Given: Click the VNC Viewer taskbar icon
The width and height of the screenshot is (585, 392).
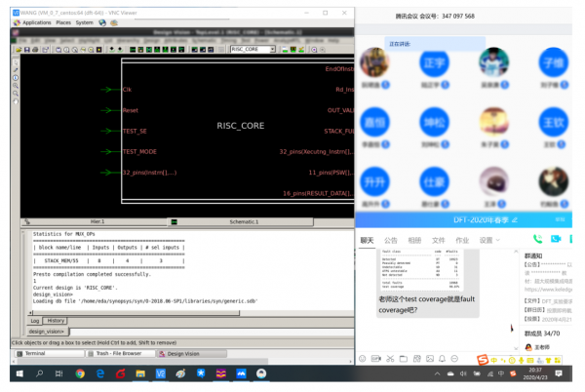Looking at the screenshot, I should (x=161, y=373).
